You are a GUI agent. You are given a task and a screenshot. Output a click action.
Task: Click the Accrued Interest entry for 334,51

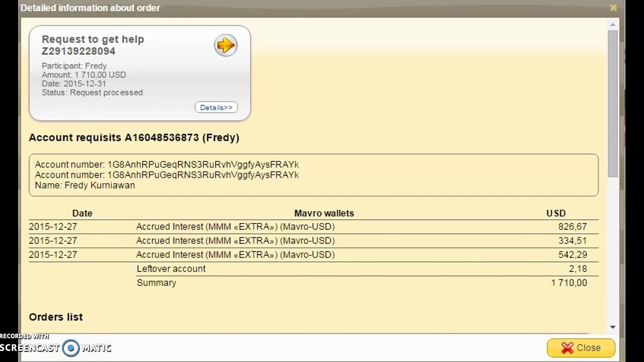click(x=235, y=241)
